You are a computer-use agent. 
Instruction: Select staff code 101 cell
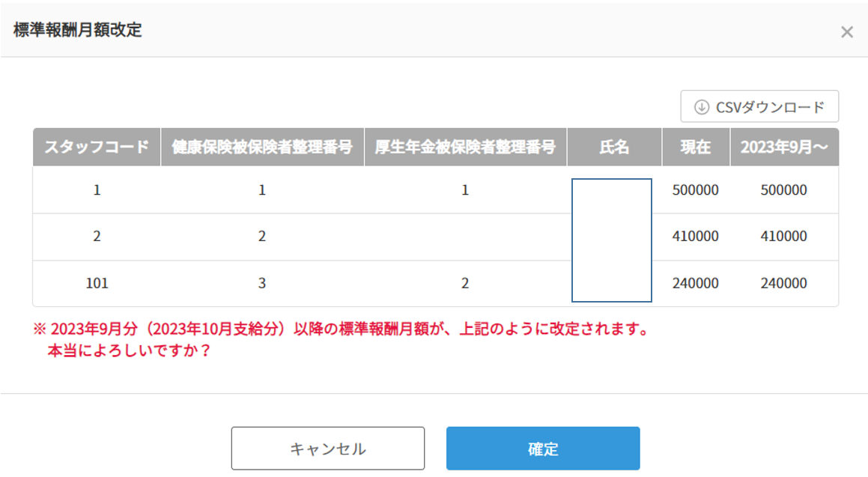[97, 284]
